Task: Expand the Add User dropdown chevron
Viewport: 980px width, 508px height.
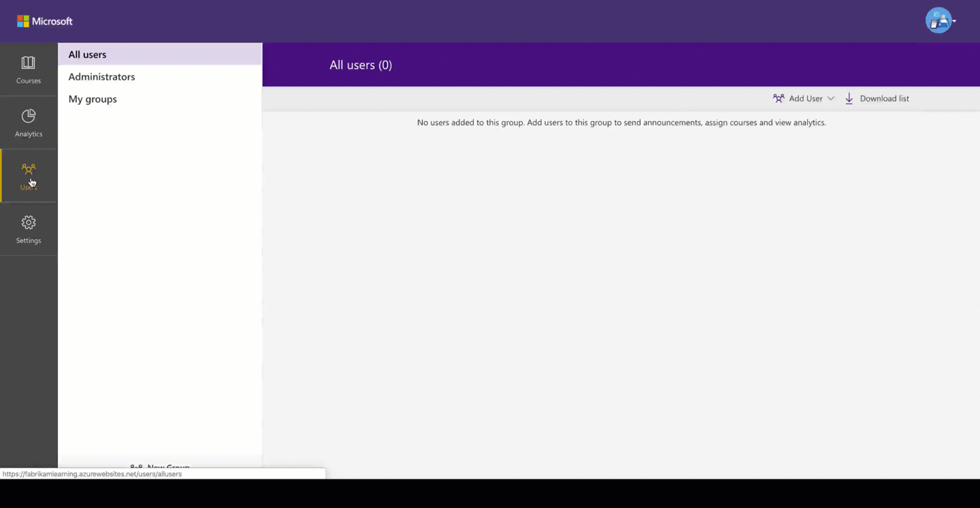Action: click(830, 98)
